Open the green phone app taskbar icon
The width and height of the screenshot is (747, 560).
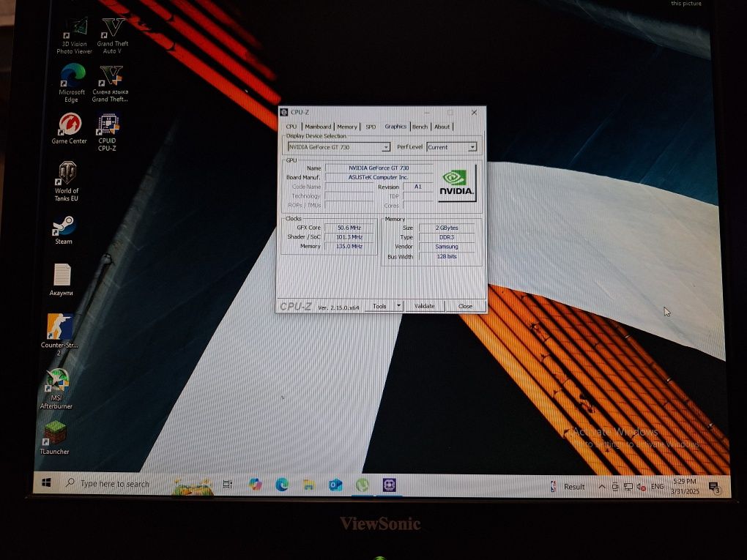click(x=363, y=485)
